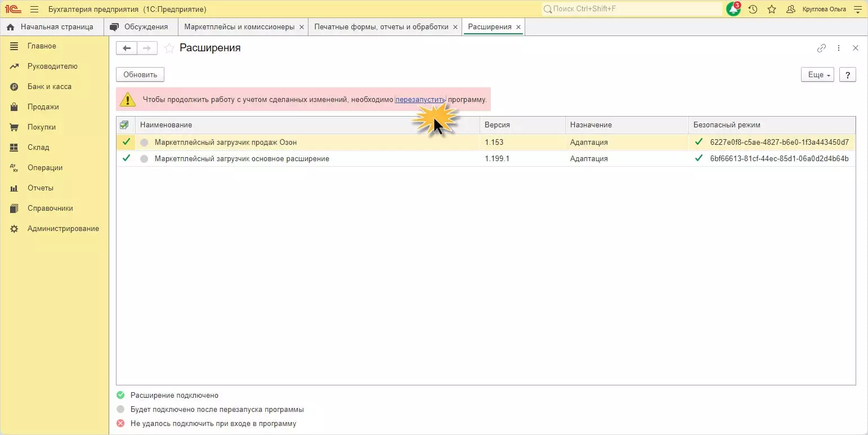Open help with the ? button
Viewport: 868px width, 435px height.
point(848,75)
